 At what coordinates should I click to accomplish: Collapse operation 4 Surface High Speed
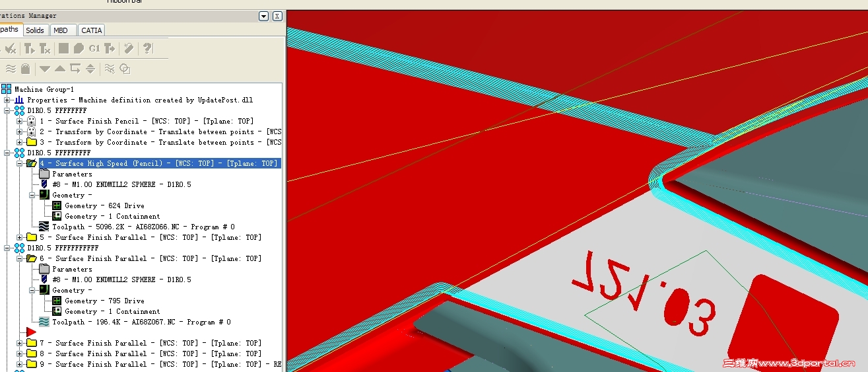tap(20, 163)
